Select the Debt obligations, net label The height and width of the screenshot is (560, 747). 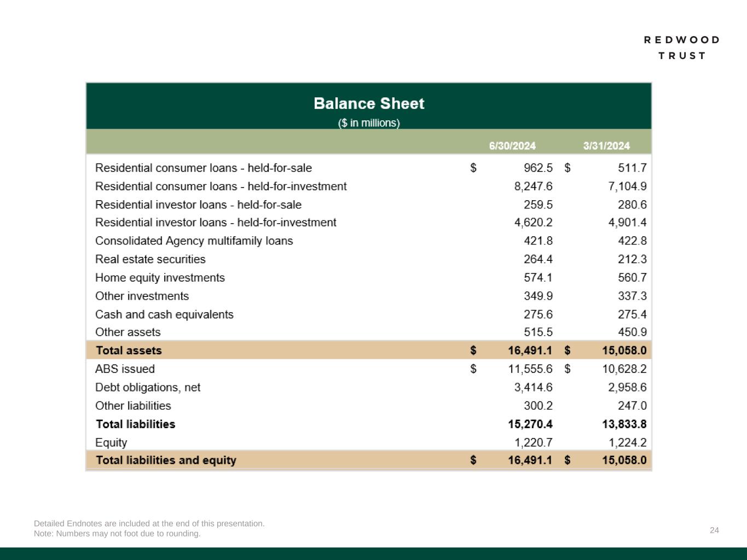[148, 387]
